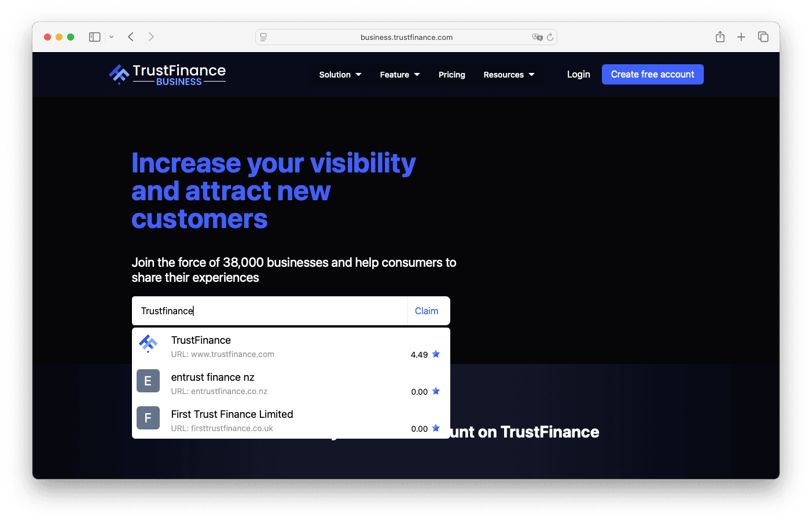The width and height of the screenshot is (812, 522).
Task: Go forward to the next page
Action: [x=151, y=37]
